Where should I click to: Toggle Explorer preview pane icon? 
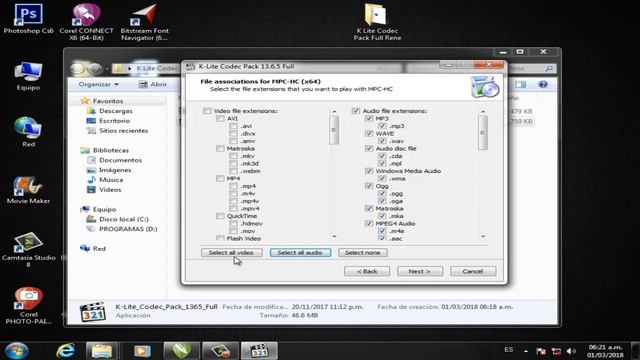pyautogui.click(x=520, y=84)
